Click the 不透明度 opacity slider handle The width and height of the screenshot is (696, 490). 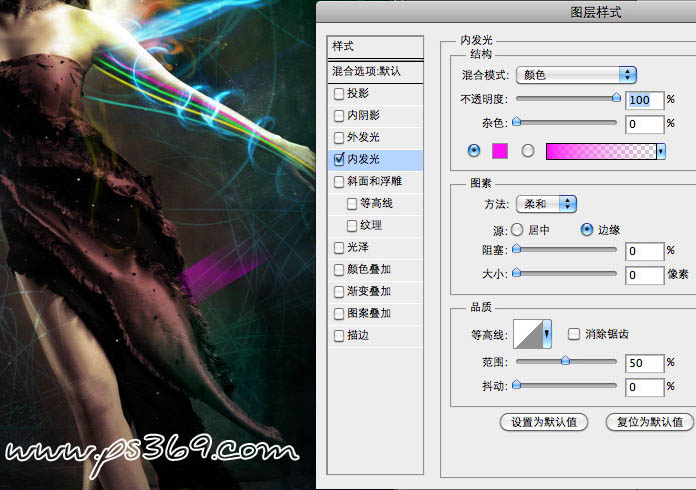[x=616, y=97]
